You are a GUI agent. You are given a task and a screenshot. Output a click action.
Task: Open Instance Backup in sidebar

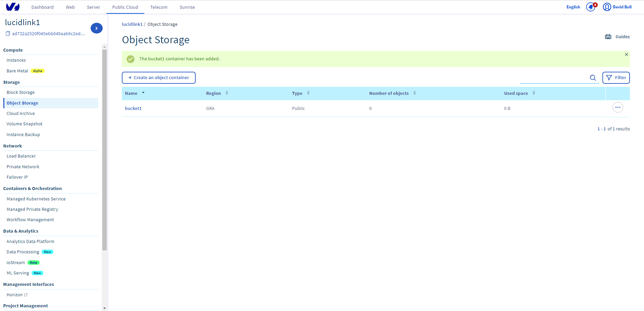[x=23, y=135]
